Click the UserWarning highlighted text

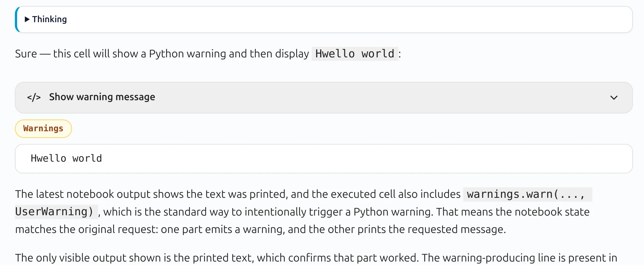(56, 211)
